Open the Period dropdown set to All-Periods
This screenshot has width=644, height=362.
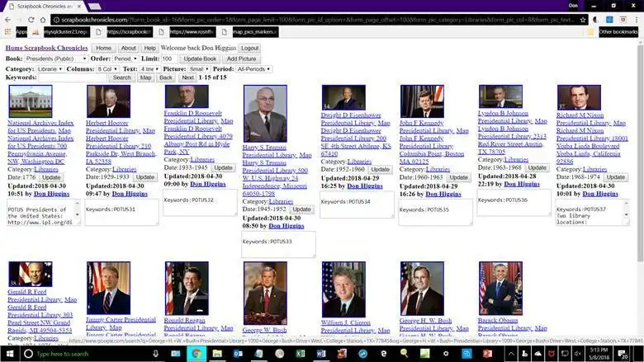[253, 69]
